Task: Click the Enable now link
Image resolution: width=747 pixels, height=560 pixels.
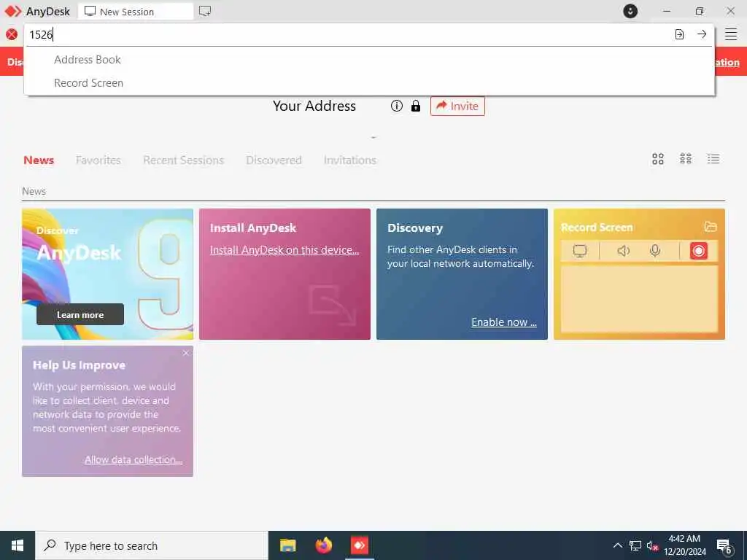Action: tap(504, 322)
